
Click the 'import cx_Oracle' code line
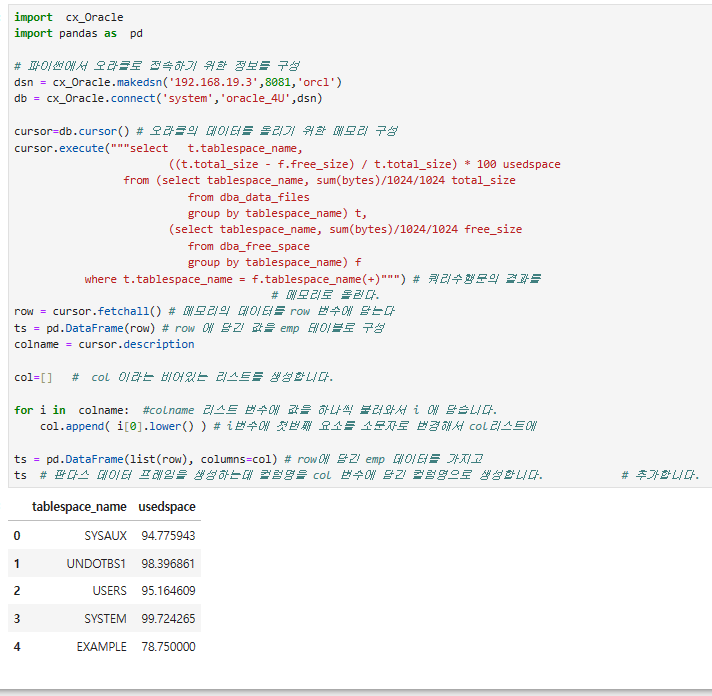pyautogui.click(x=69, y=17)
